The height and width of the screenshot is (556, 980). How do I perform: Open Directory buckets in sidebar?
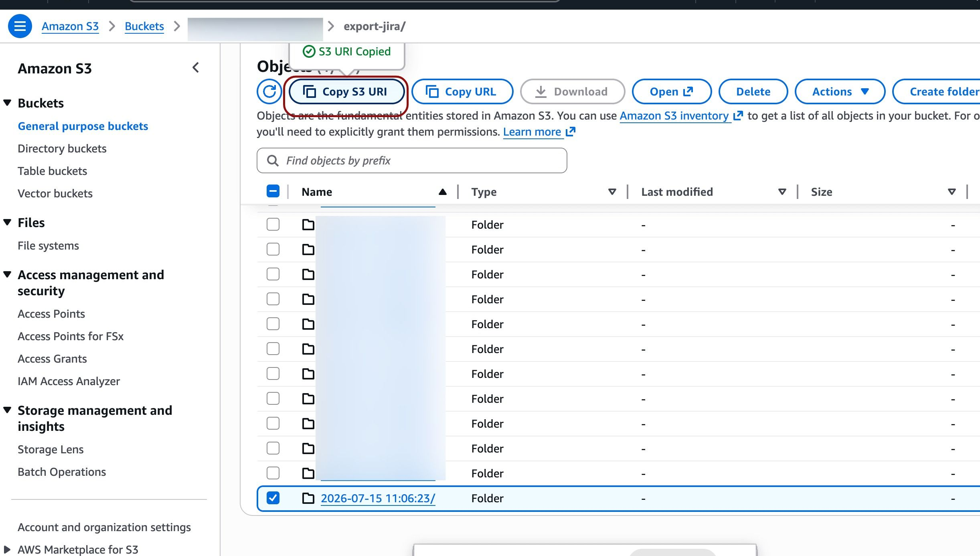point(62,148)
